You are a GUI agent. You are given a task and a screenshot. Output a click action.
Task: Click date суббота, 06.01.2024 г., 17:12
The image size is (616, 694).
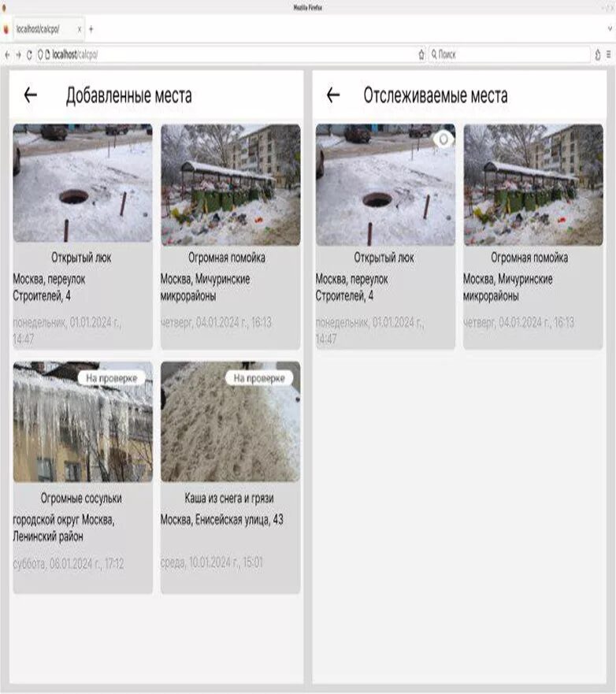69,564
